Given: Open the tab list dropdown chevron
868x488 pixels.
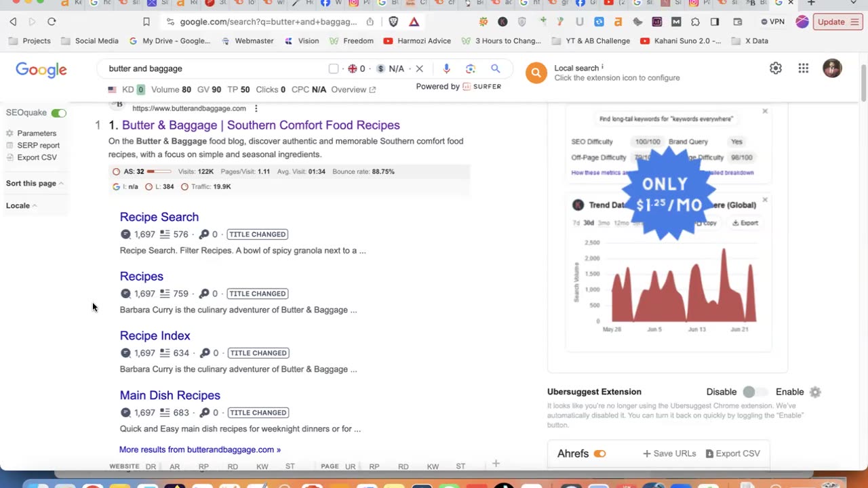Looking at the screenshot, I should (x=853, y=3).
